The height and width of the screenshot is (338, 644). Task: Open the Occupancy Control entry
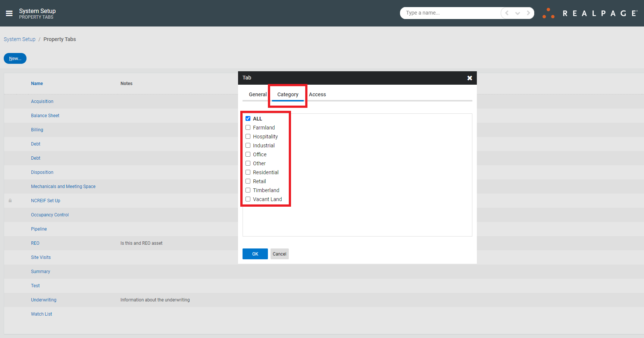click(50, 215)
